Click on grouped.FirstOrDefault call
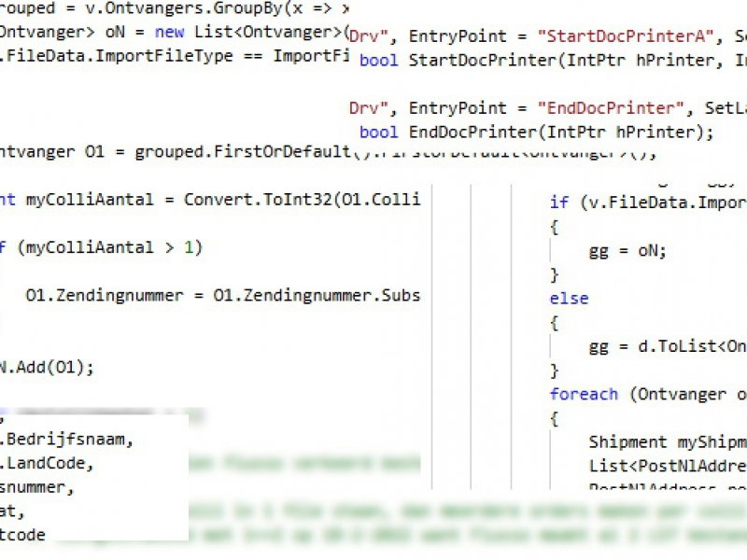The height and width of the screenshot is (560, 747). [x=243, y=151]
